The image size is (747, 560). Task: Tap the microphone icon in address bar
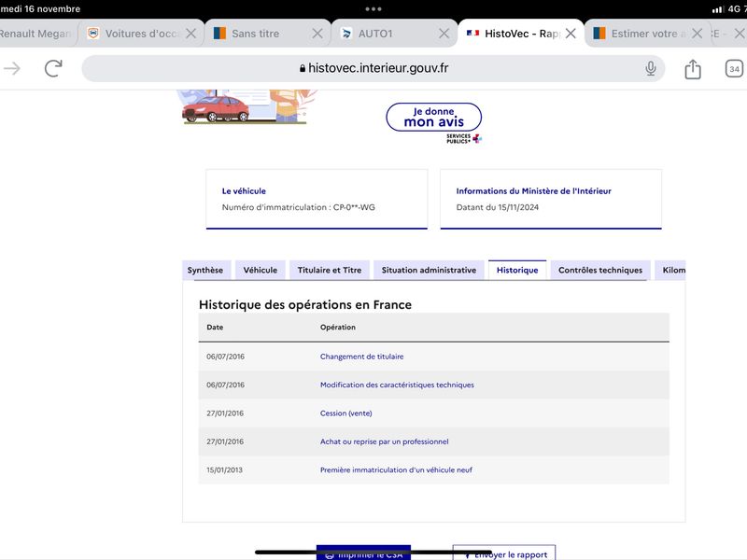click(650, 68)
